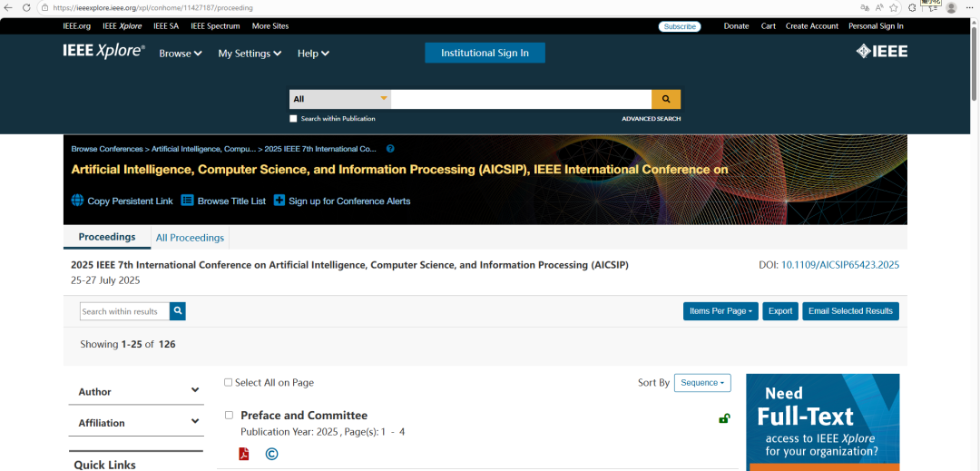Open browser settings and more menu
980x471 pixels.
pos(969,7)
